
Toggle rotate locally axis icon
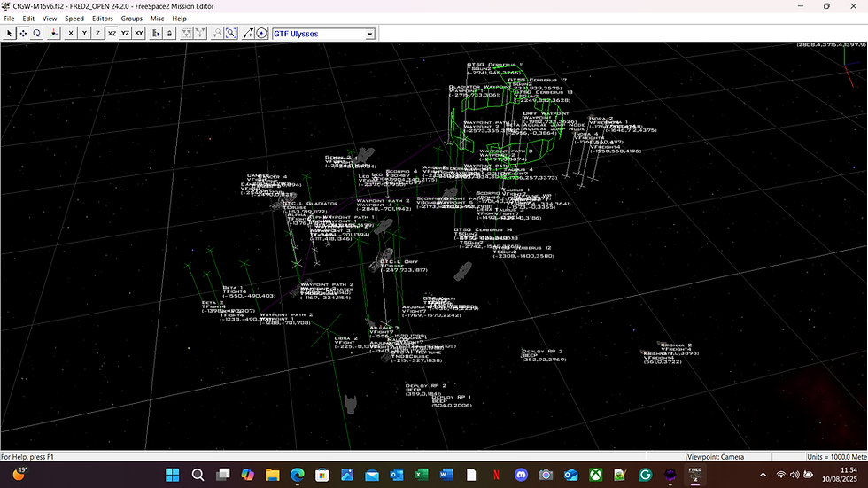tap(54, 33)
